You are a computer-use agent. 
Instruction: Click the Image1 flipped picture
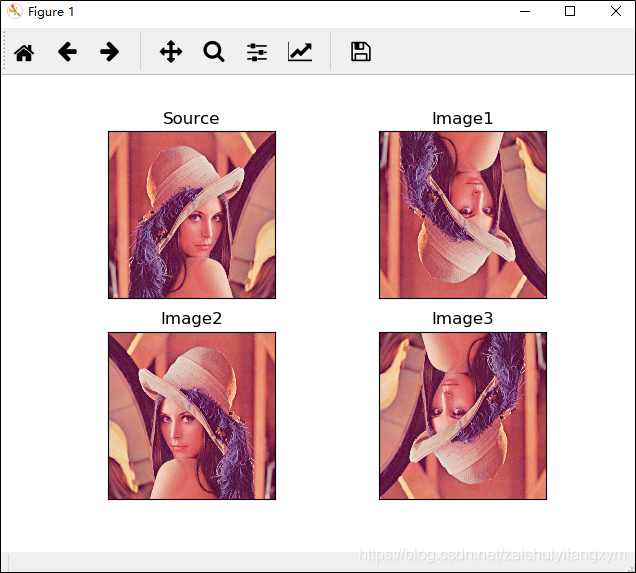tap(463, 215)
